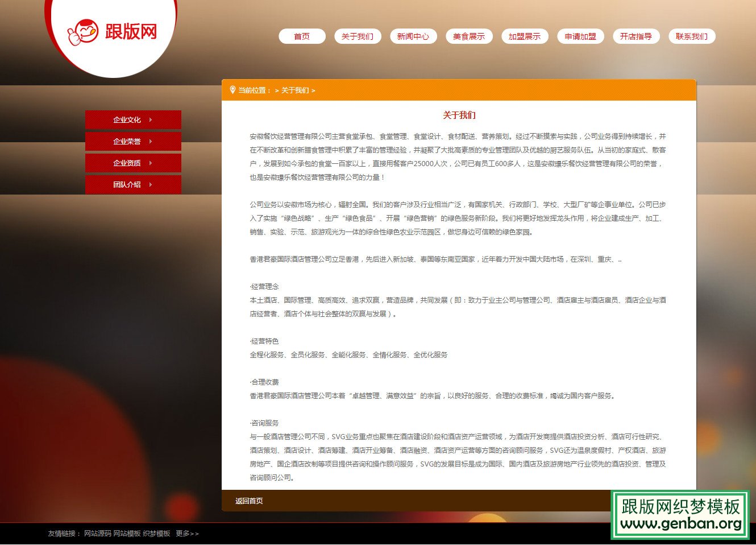
Task: Open the 美食展示 navigation item
Action: point(469,36)
